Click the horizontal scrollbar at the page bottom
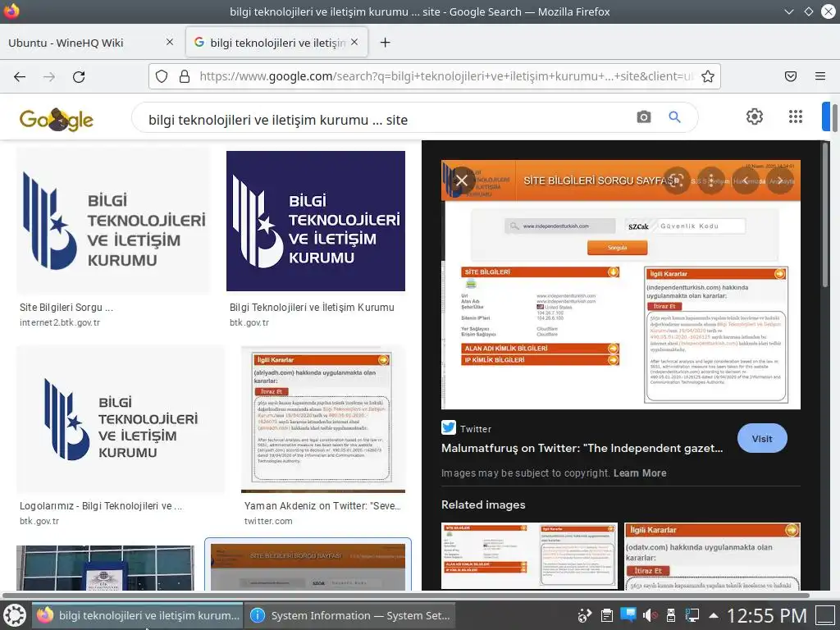The height and width of the screenshot is (630, 840). coord(405,595)
